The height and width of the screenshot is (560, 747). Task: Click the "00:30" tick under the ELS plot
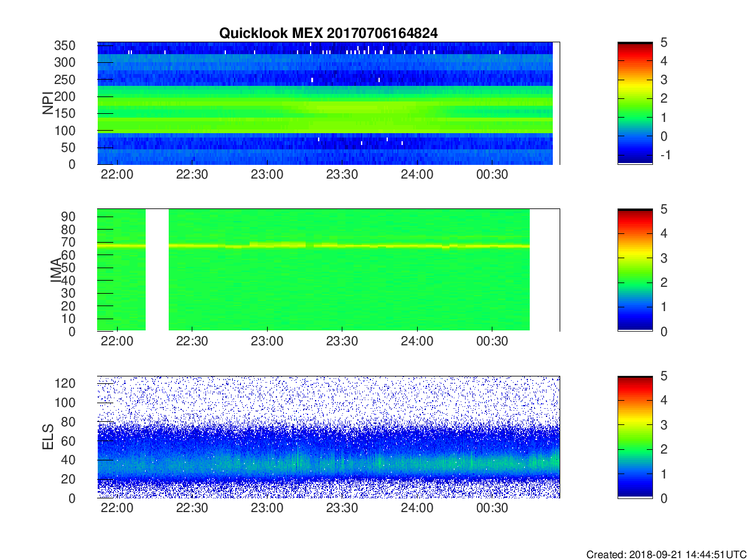tap(492, 508)
